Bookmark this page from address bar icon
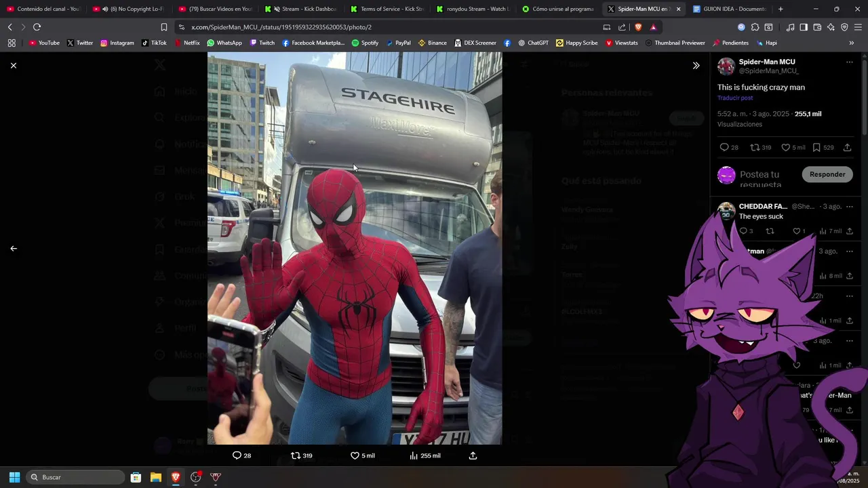 [x=163, y=27]
